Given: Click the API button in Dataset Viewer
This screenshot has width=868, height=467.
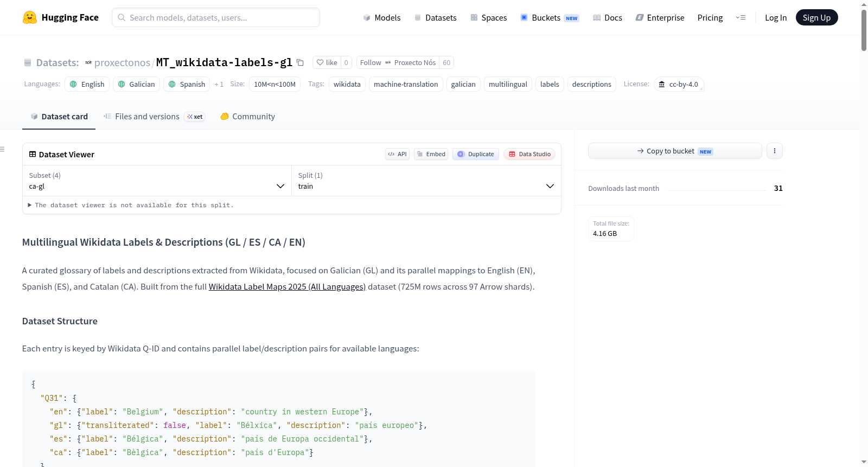Looking at the screenshot, I should [x=397, y=154].
